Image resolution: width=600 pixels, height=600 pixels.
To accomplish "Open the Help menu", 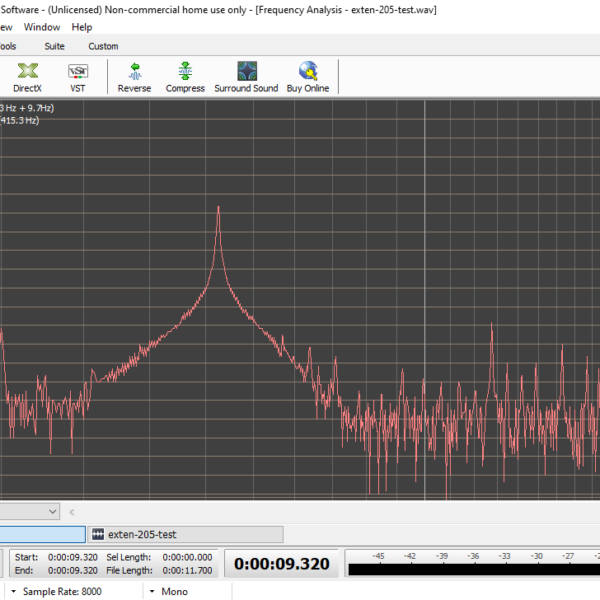I will coord(82,27).
